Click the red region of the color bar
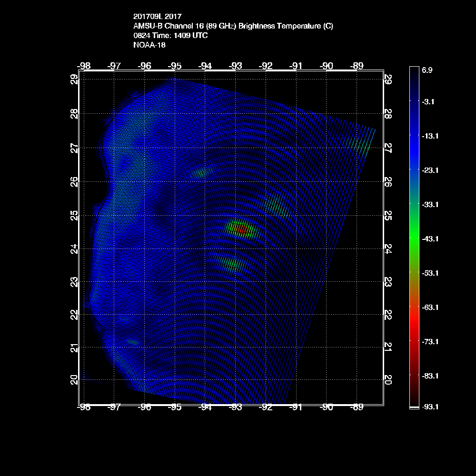Viewport: 476px width, 476px height. click(x=414, y=324)
